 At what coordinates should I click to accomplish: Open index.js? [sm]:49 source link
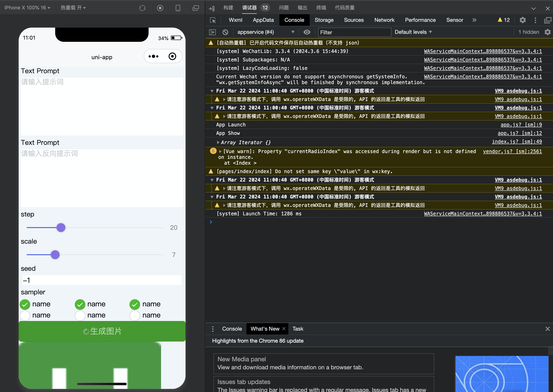(x=517, y=142)
